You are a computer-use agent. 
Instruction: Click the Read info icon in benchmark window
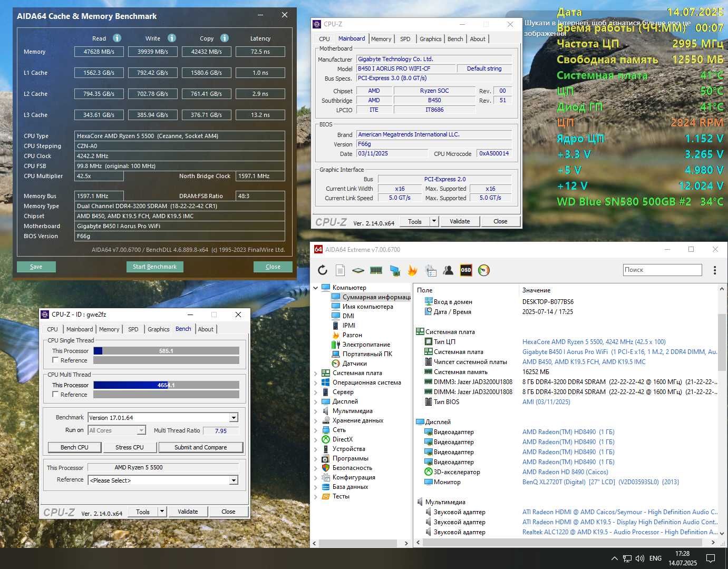click(x=117, y=38)
